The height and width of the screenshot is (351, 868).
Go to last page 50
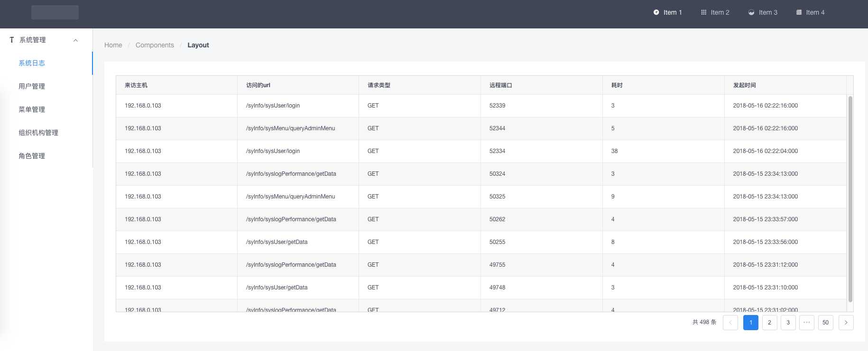826,323
